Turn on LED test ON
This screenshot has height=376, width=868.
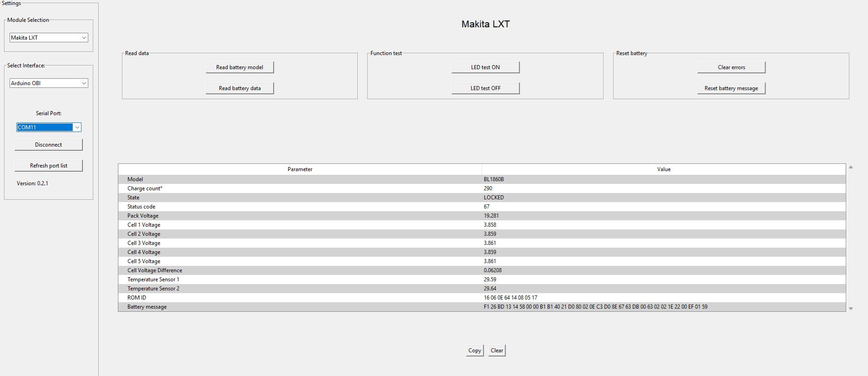[485, 67]
